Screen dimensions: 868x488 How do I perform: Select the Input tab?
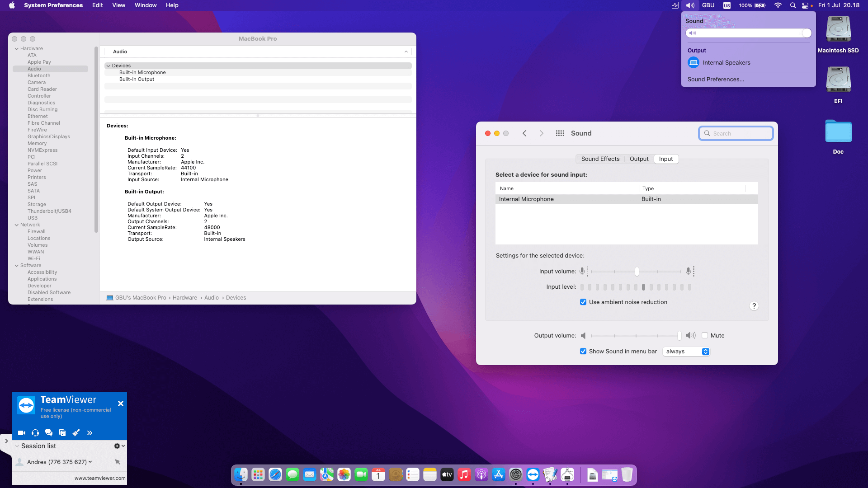666,159
